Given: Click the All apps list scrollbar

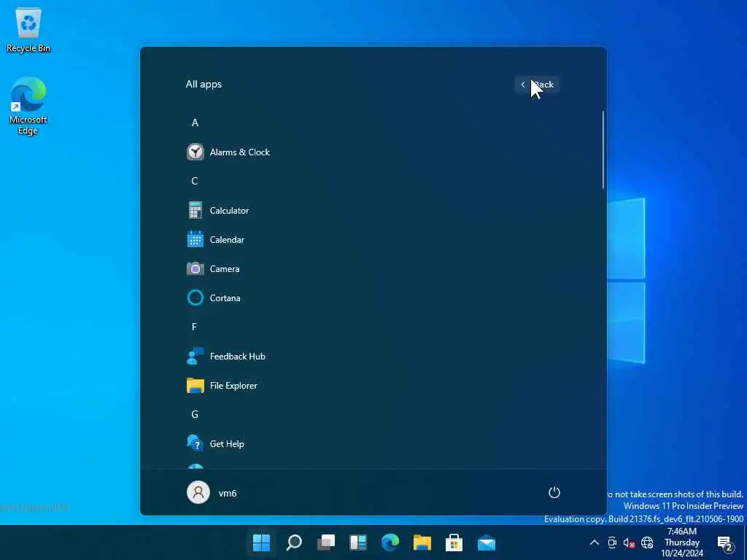Looking at the screenshot, I should 603,150.
